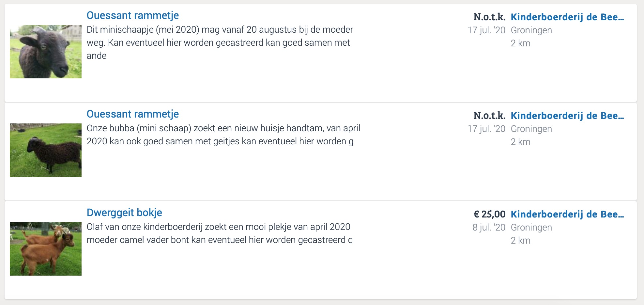The height and width of the screenshot is (305, 644).
Task: Open the Dwerggeit bokje listing title
Action: coord(124,213)
